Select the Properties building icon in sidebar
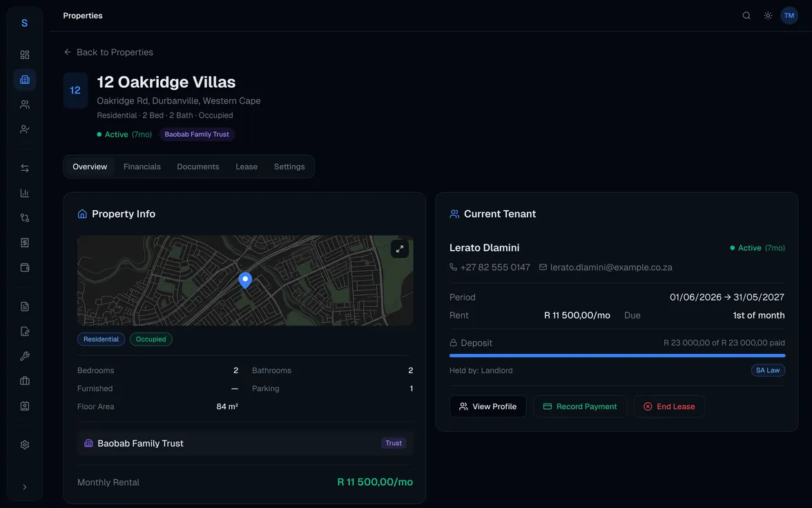 pyautogui.click(x=24, y=79)
